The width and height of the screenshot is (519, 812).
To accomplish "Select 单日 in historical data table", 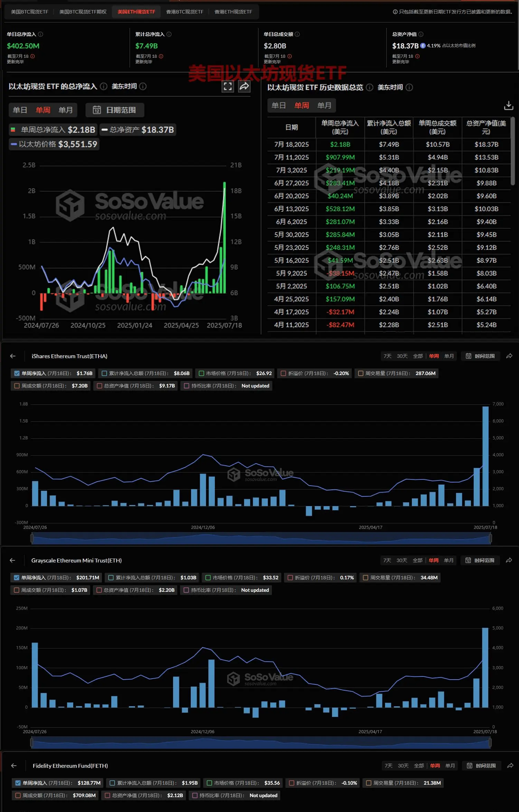I will coord(279,105).
